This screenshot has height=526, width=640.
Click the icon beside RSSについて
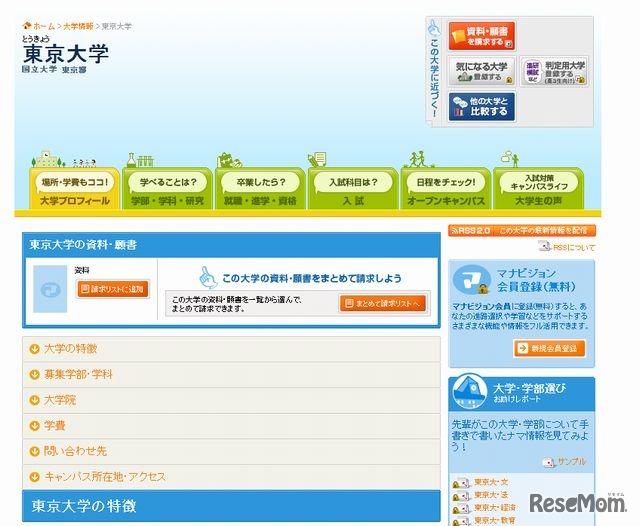tap(544, 246)
